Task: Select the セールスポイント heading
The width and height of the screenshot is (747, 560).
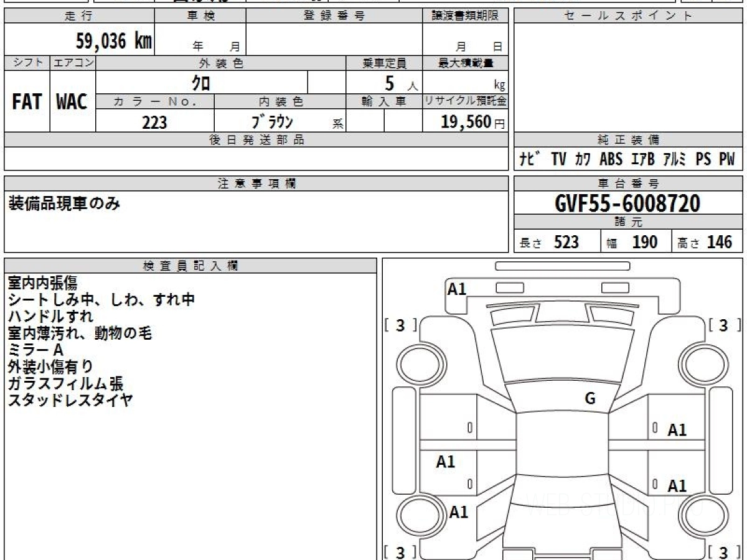Action: coord(629,16)
